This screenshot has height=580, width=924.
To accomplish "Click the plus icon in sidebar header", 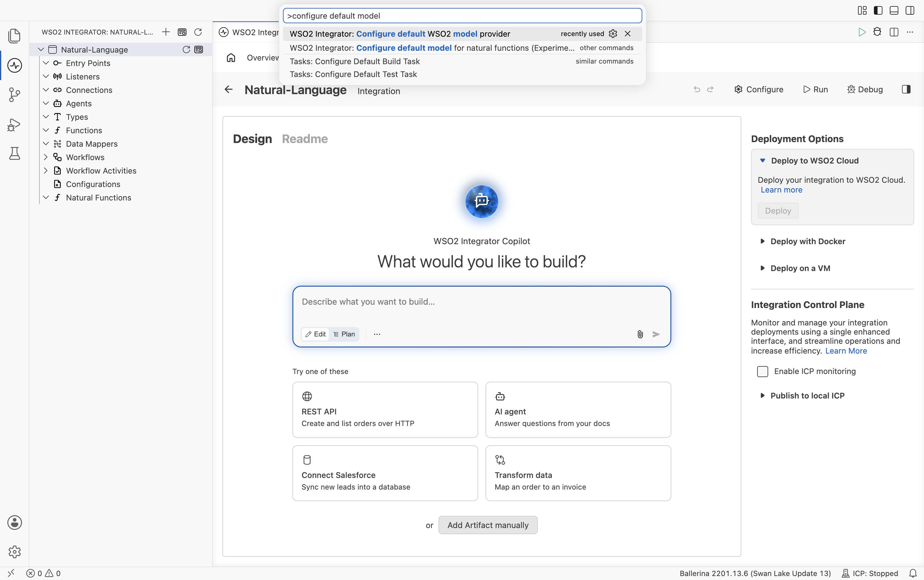I will point(166,32).
